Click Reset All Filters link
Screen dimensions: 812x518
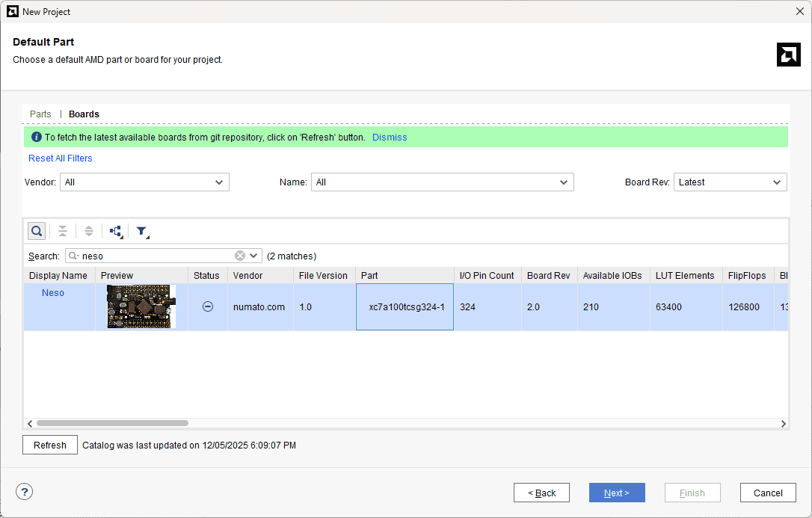point(61,158)
